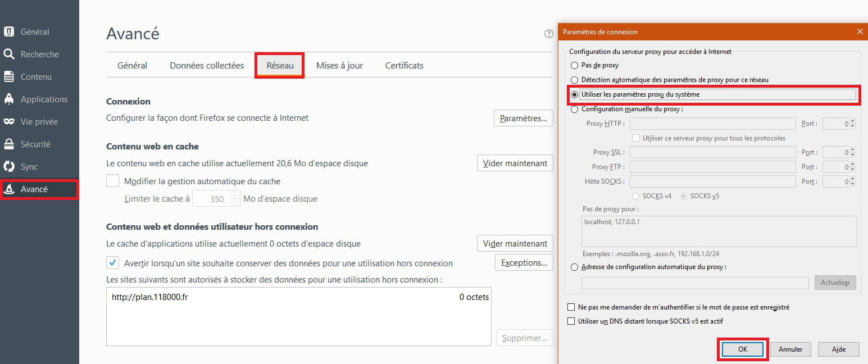The width and height of the screenshot is (868, 364).
Task: Switch to the Réseau tab
Action: pyautogui.click(x=280, y=66)
